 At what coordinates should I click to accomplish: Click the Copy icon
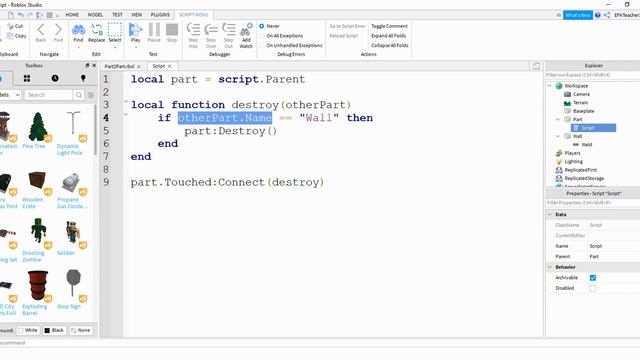(x=10, y=36)
